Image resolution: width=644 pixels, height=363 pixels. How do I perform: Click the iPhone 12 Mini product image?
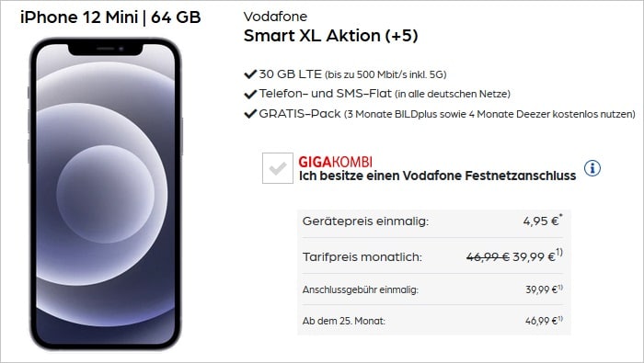(x=105, y=194)
